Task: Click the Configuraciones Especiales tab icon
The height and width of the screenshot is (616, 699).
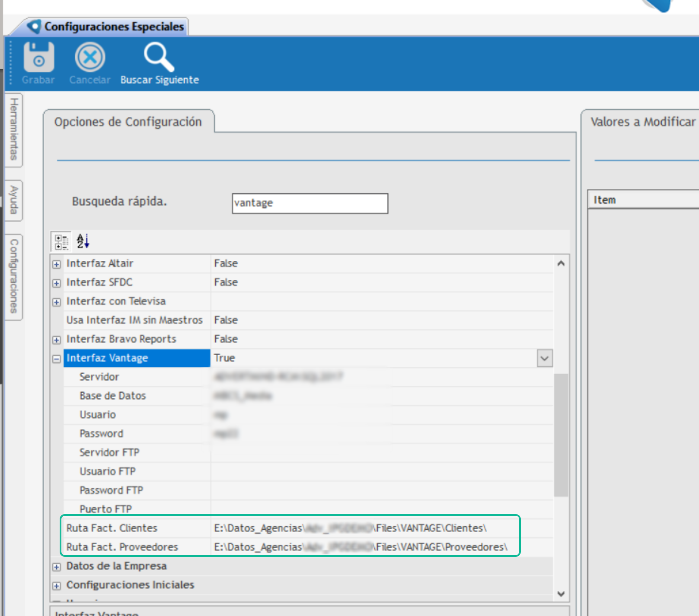Action: (x=34, y=27)
